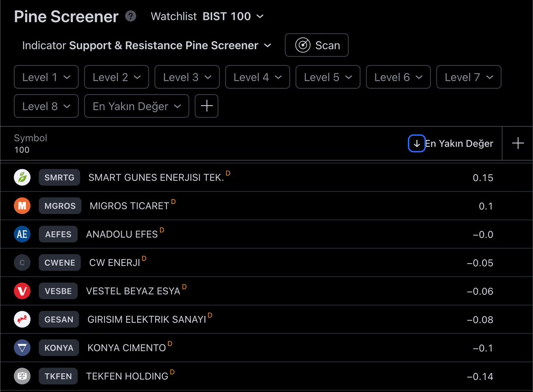Image resolution: width=533 pixels, height=392 pixels.
Task: Click the plus button to add a filter
Action: 206,106
